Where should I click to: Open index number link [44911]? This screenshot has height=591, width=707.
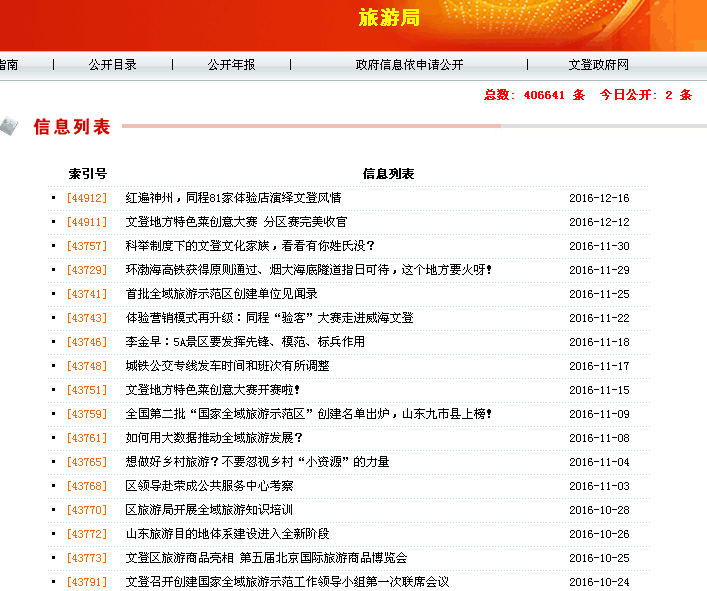point(86,222)
